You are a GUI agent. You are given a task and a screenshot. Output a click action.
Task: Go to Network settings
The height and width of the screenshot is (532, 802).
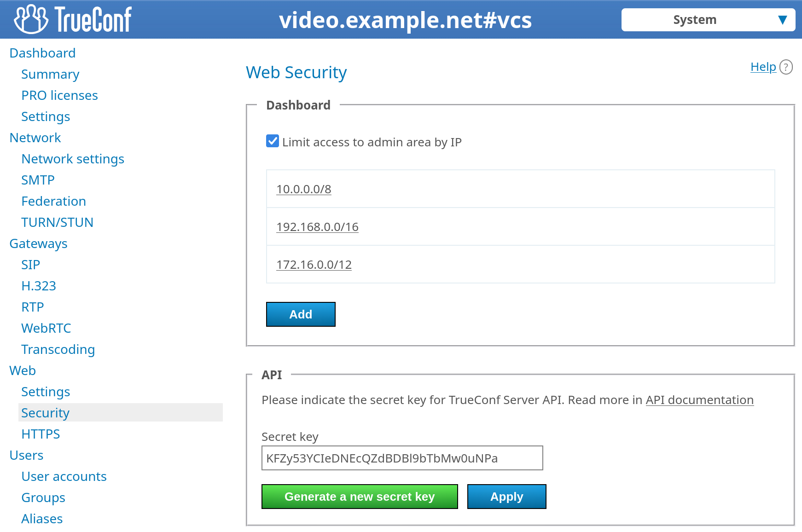73,159
